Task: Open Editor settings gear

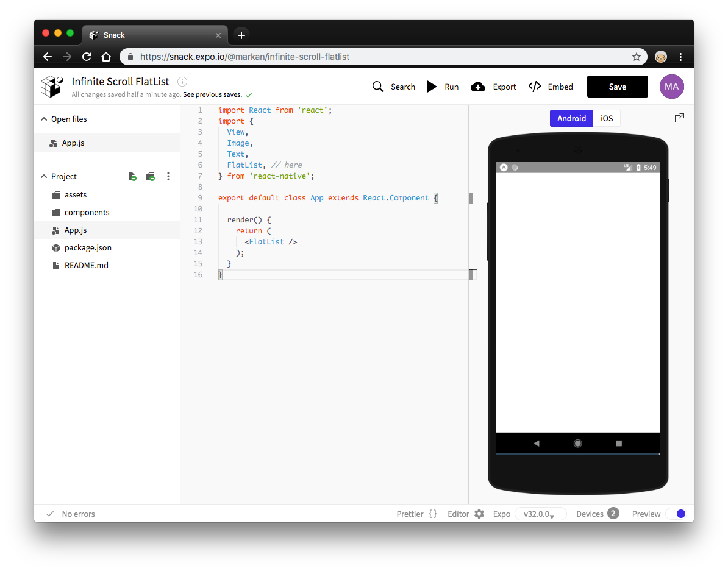Action: [x=479, y=514]
